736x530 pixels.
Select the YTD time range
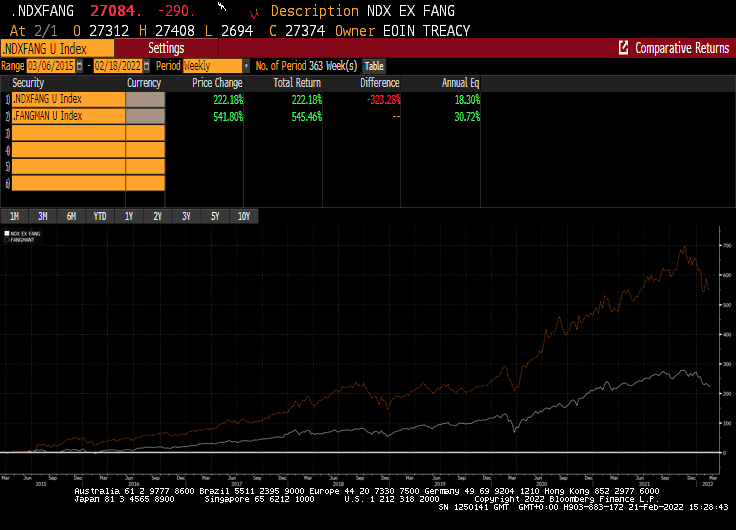coord(100,216)
